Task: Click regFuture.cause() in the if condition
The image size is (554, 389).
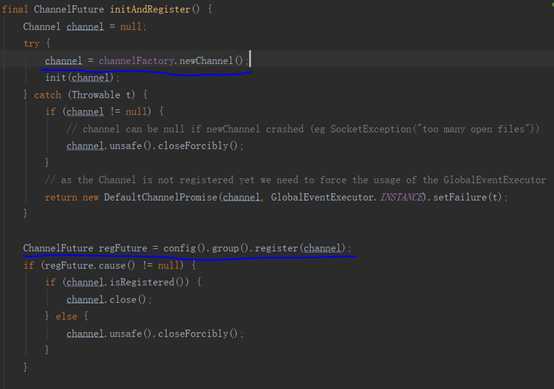Action: pos(90,265)
